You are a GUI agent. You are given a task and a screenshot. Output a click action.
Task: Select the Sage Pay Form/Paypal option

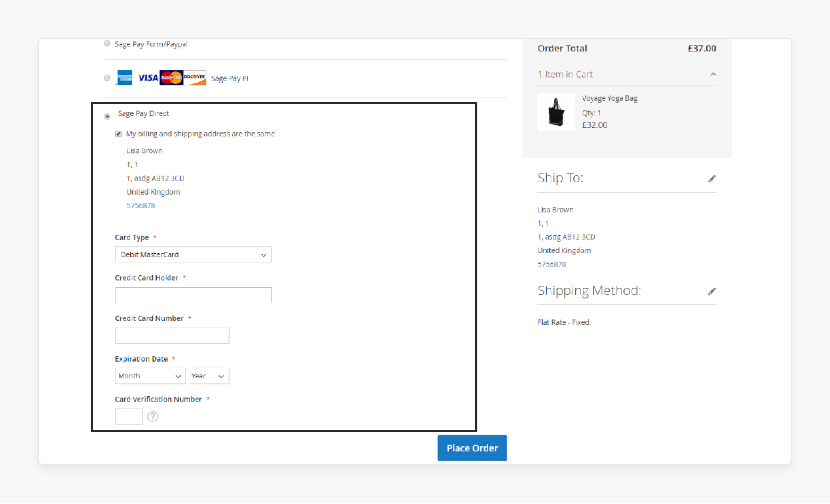[107, 43]
